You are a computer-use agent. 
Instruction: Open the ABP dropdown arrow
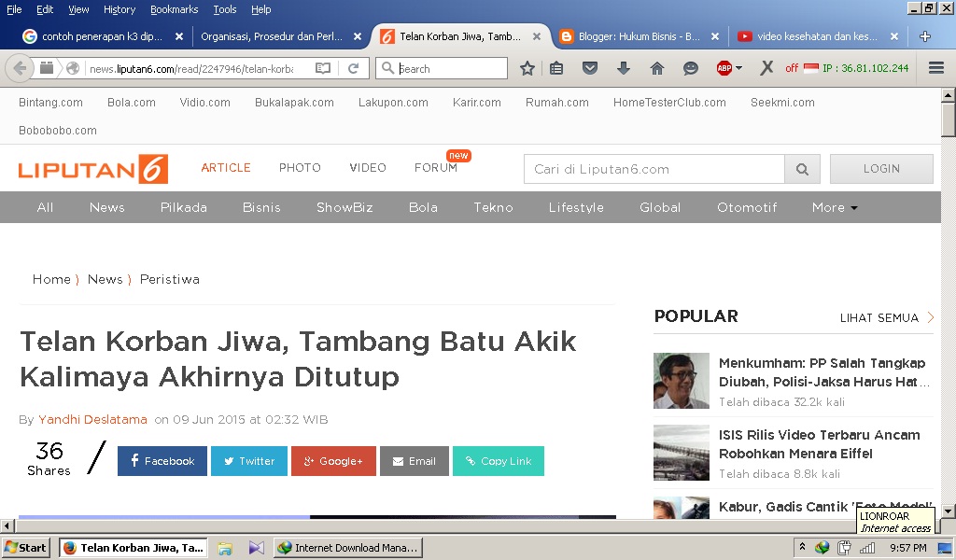click(740, 68)
